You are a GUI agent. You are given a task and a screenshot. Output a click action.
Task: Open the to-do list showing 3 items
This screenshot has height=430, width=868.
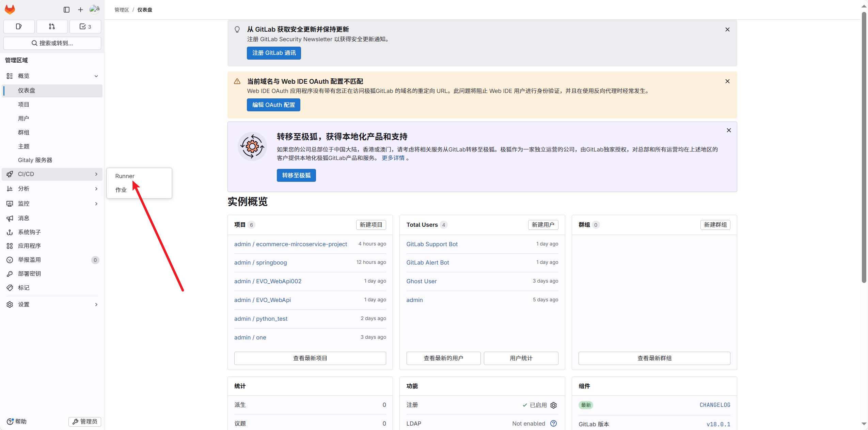(85, 26)
